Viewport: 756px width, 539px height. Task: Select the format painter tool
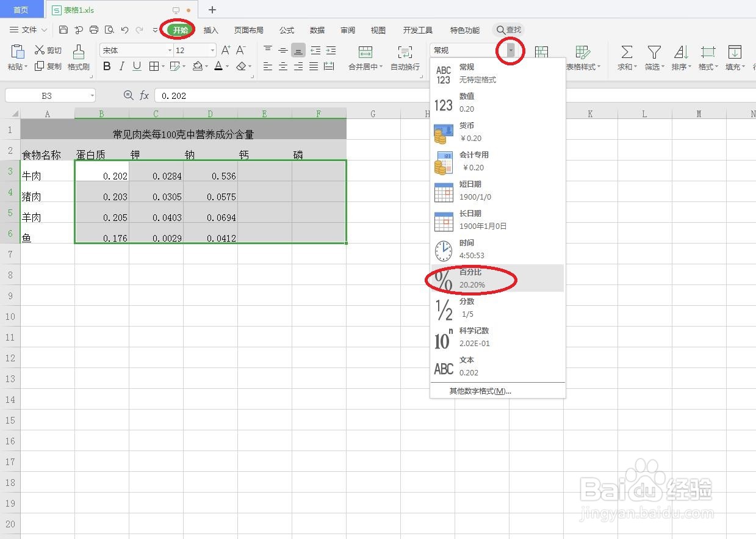[78, 58]
